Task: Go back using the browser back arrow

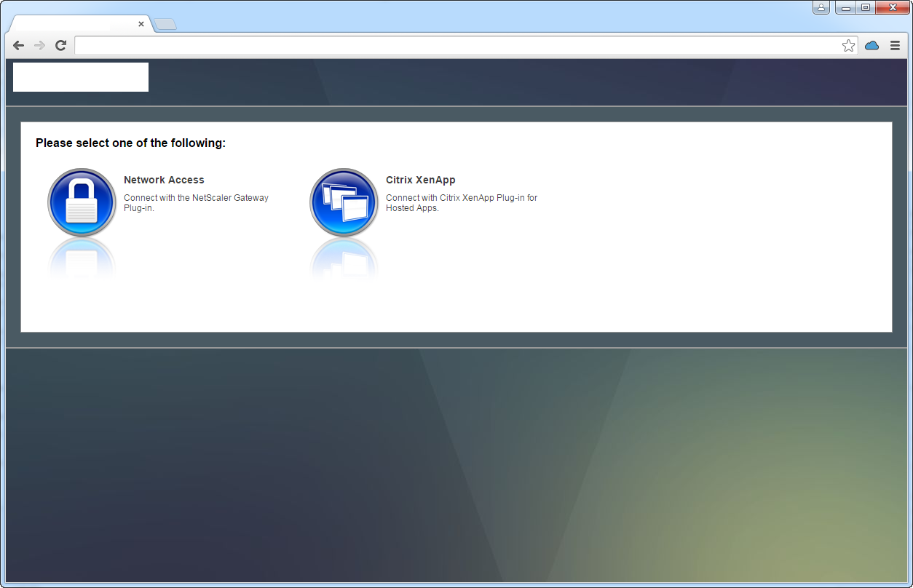Action: (19, 46)
